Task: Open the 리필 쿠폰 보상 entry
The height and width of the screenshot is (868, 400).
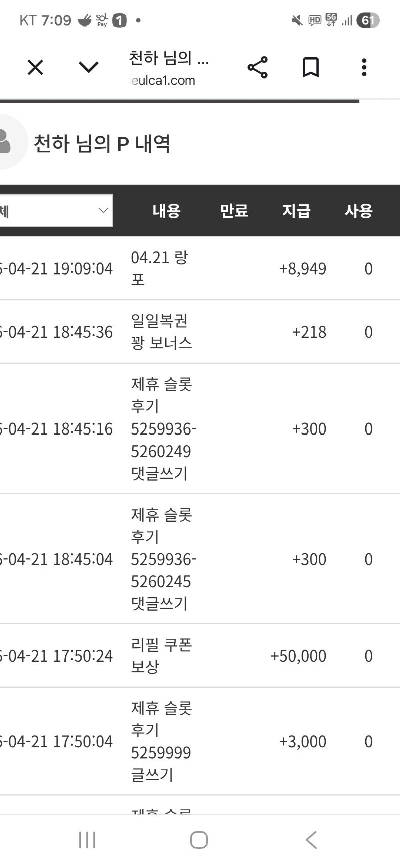Action: coord(161,656)
